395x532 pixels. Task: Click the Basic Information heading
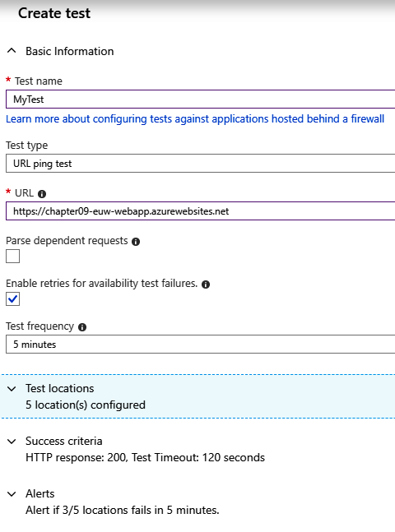coord(70,51)
